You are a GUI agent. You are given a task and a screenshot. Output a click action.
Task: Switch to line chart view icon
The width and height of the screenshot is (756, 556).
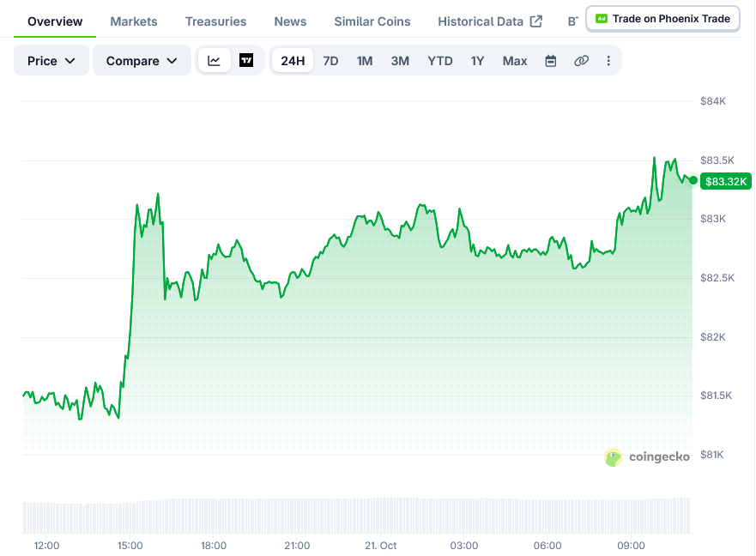coord(214,61)
